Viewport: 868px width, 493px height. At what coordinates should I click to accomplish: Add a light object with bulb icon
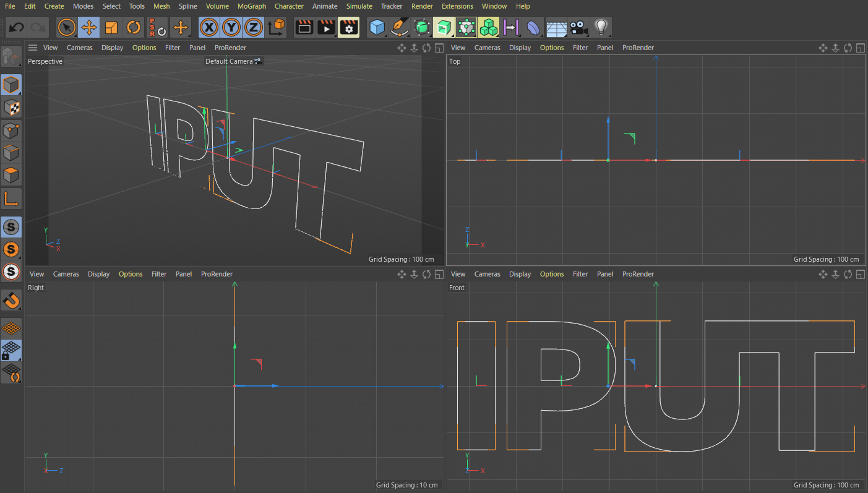pos(600,27)
